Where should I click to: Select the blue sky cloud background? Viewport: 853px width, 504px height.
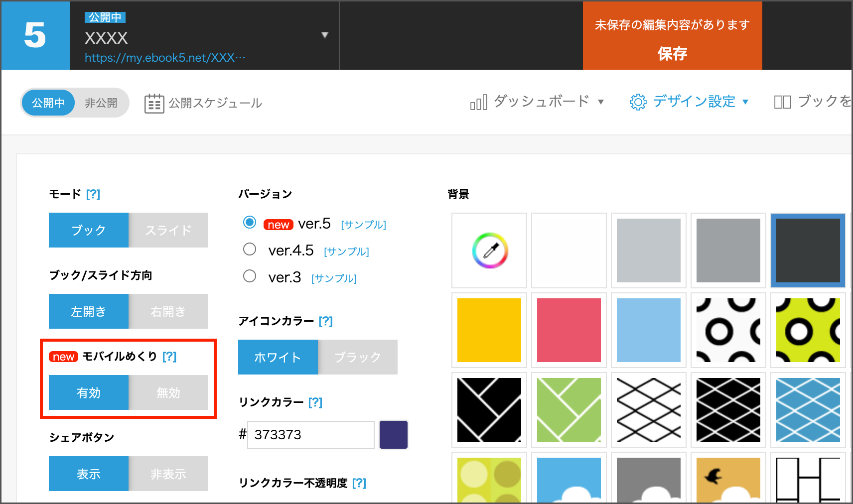click(x=569, y=479)
